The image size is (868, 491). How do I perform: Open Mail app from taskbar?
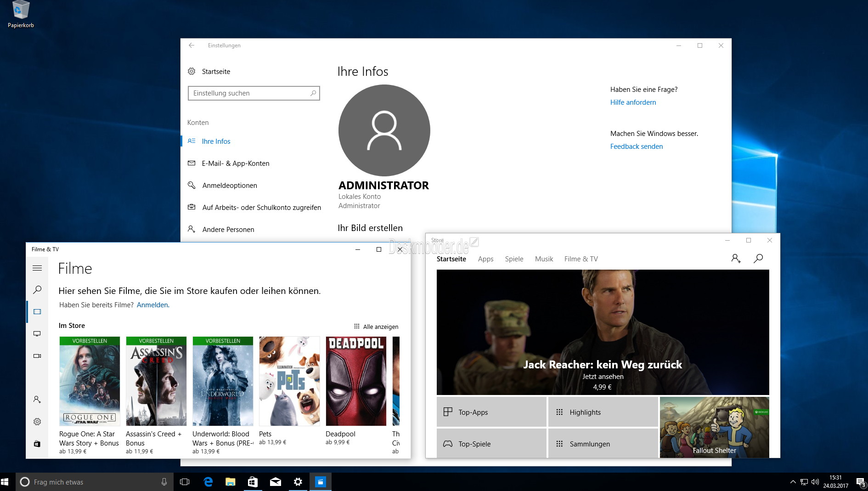pos(276,482)
